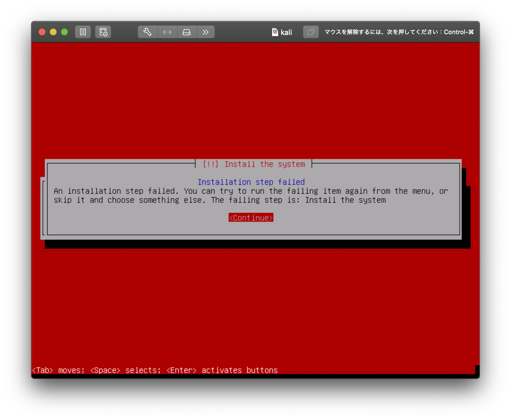Close the kali VM window
The height and width of the screenshot is (420, 511).
(42, 32)
